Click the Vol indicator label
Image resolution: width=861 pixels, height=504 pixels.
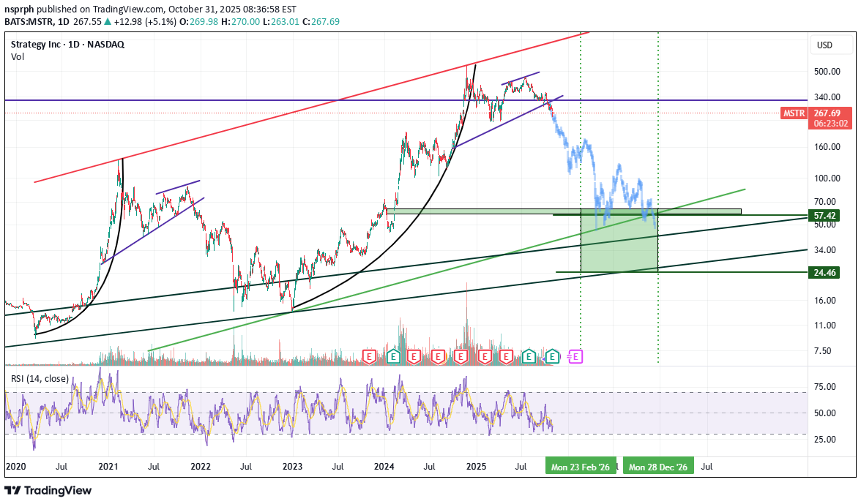coord(18,56)
